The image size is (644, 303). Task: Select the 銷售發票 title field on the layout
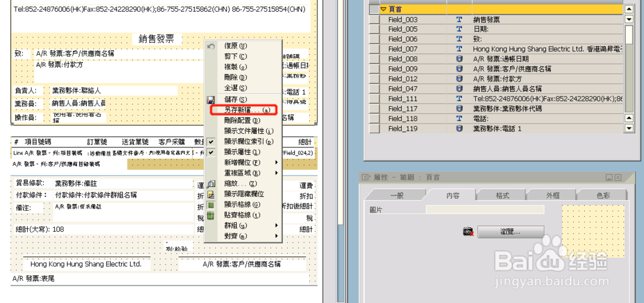tap(156, 39)
